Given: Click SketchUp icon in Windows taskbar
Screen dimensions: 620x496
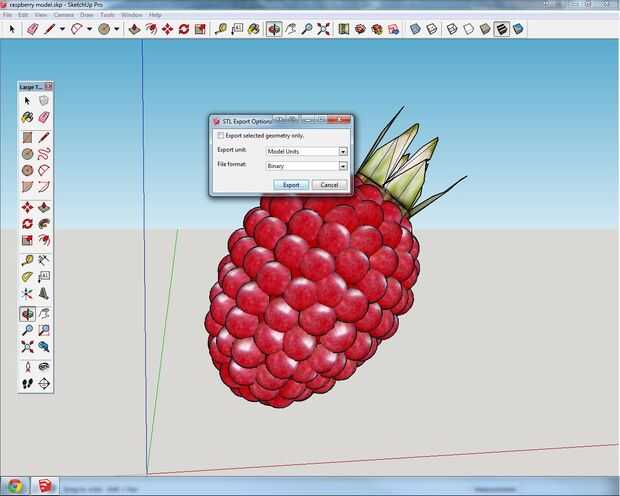Looking at the screenshot, I should click(x=45, y=487).
